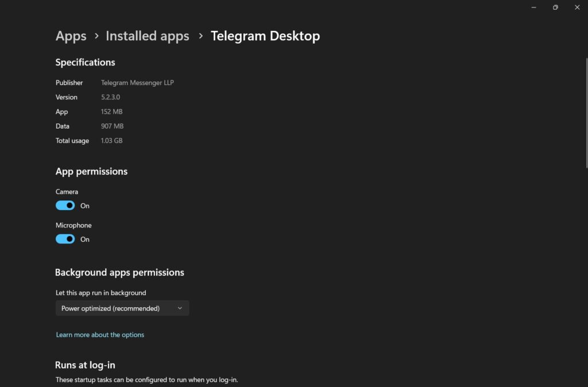This screenshot has width=588, height=387.
Task: Open Learn more about the options link
Action: [x=100, y=335]
